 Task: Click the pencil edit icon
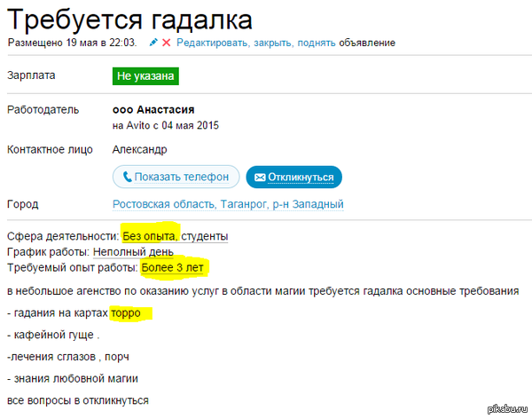pos(153,43)
